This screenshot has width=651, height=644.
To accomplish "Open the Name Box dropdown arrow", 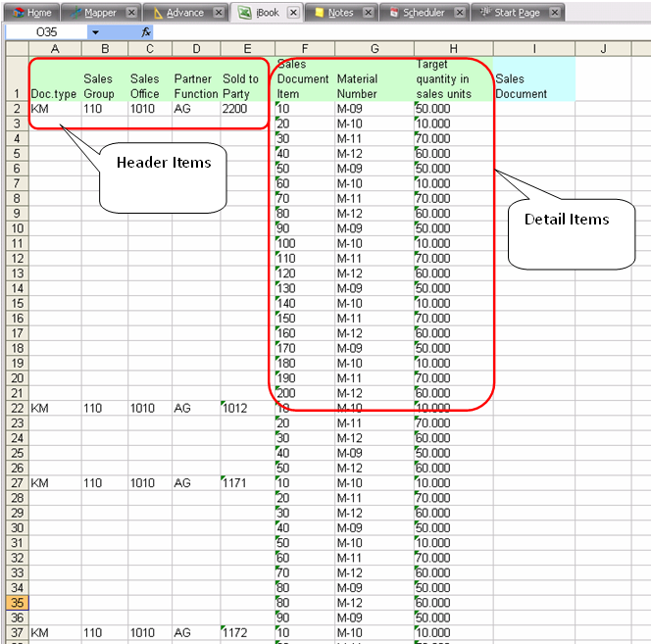I will [x=95, y=32].
